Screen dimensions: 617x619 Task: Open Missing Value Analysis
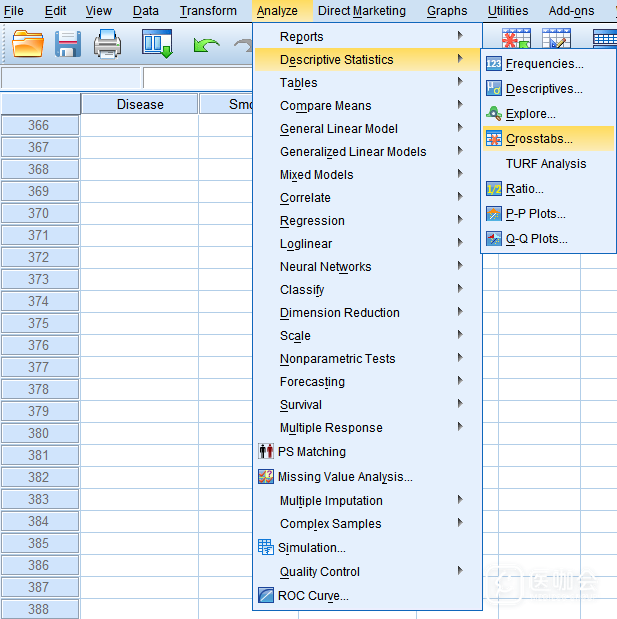[x=344, y=477]
